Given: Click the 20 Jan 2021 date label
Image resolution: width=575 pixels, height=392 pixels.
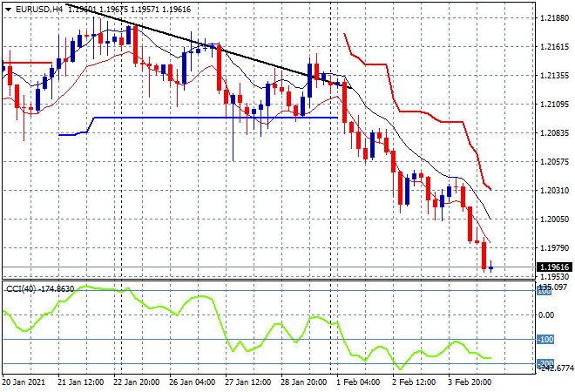Looking at the screenshot, I should (x=24, y=382).
